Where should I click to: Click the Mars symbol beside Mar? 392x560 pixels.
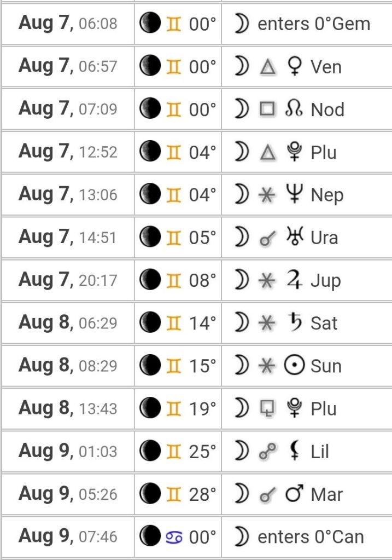[x=295, y=494]
